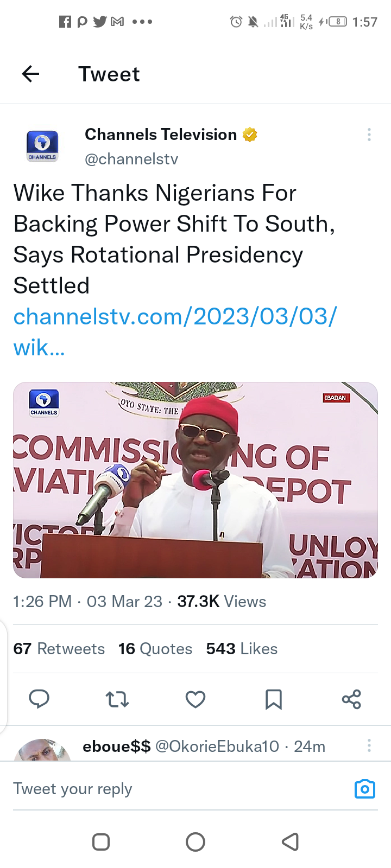The height and width of the screenshot is (868, 391).
Task: View the Wike video thumbnail
Action: click(195, 480)
